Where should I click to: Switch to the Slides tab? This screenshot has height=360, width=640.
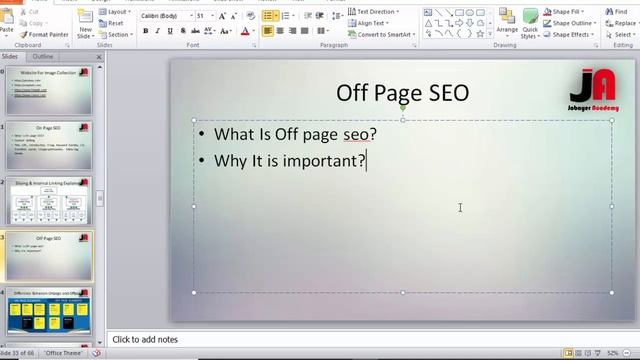coord(10,56)
